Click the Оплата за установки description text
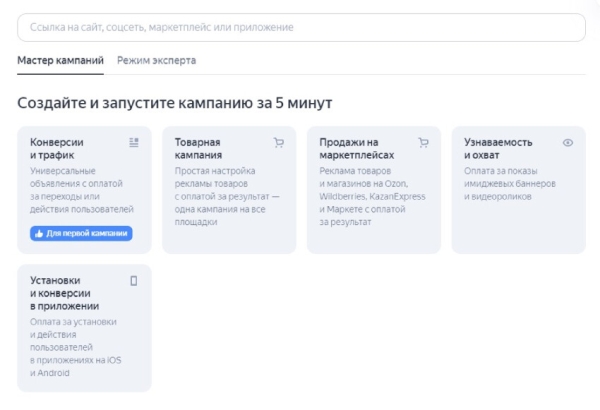The image size is (600, 410). (x=75, y=347)
